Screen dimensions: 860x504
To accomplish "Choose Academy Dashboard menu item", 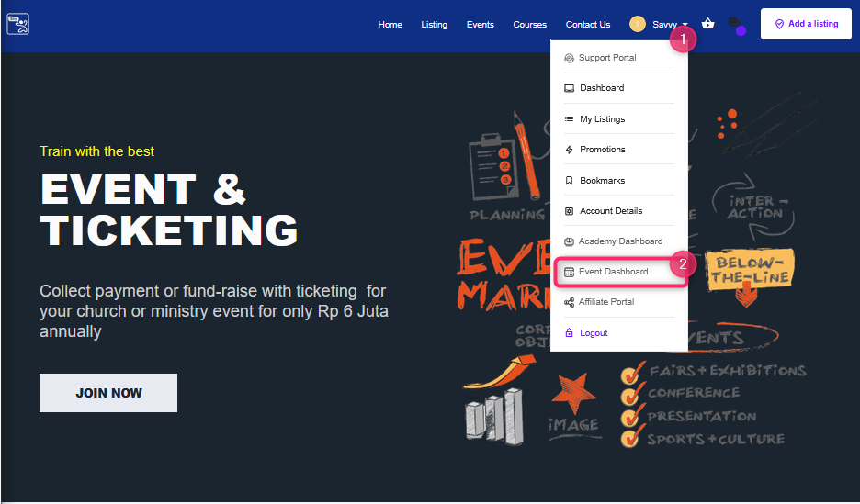I will tap(620, 241).
